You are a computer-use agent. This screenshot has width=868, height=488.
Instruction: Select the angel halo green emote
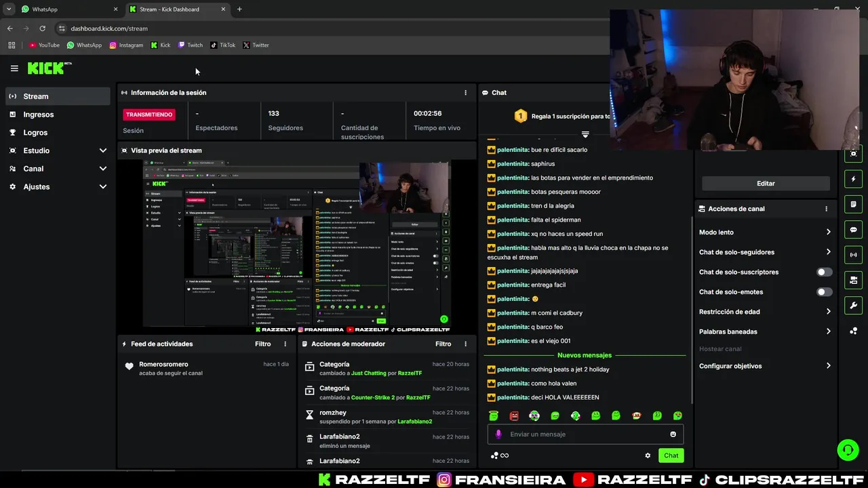494,416
